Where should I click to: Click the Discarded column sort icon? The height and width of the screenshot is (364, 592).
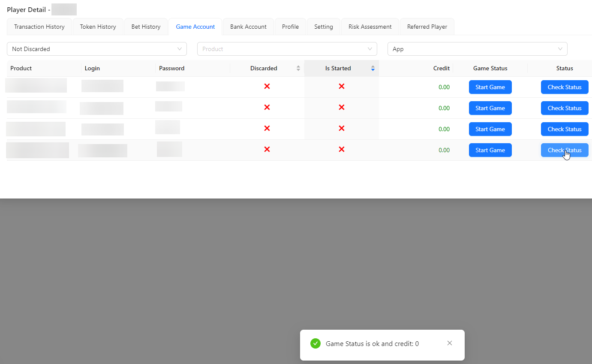[298, 68]
